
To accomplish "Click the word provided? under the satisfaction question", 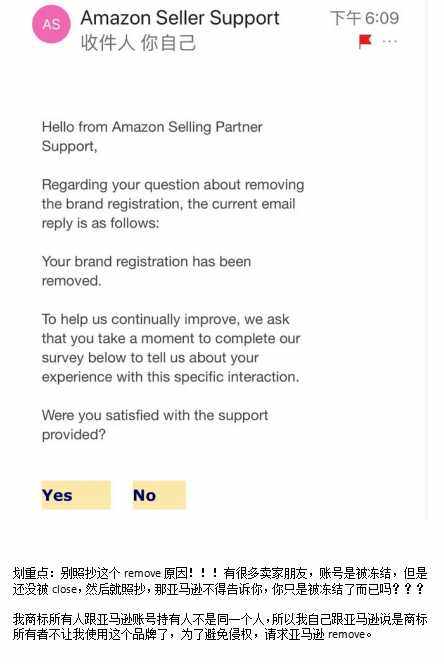I will pyautogui.click(x=74, y=434).
